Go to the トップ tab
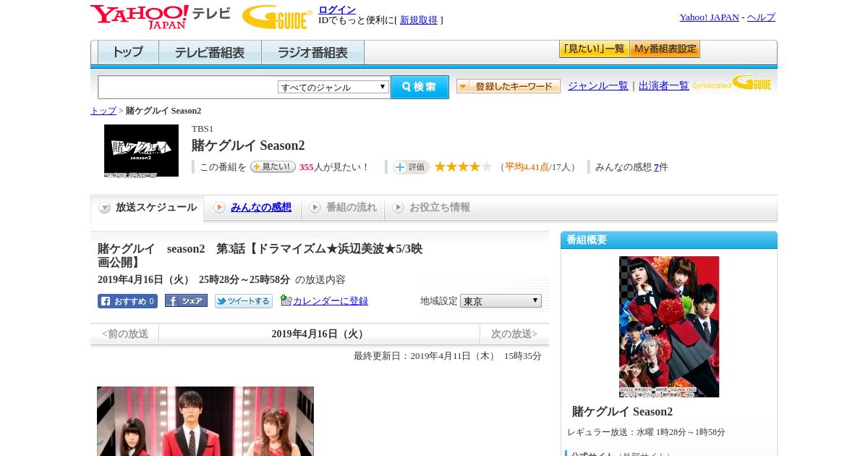Image resolution: width=868 pixels, height=456 pixels. tap(128, 53)
